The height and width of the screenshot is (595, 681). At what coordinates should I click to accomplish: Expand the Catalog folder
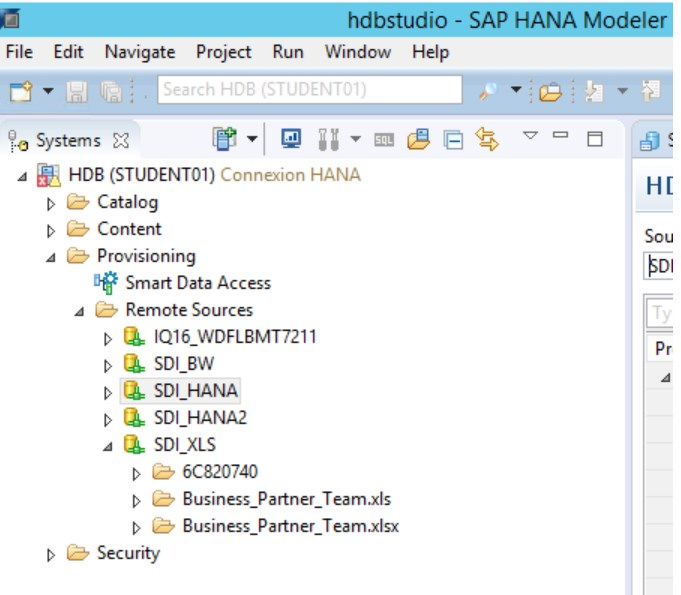pyautogui.click(x=51, y=204)
